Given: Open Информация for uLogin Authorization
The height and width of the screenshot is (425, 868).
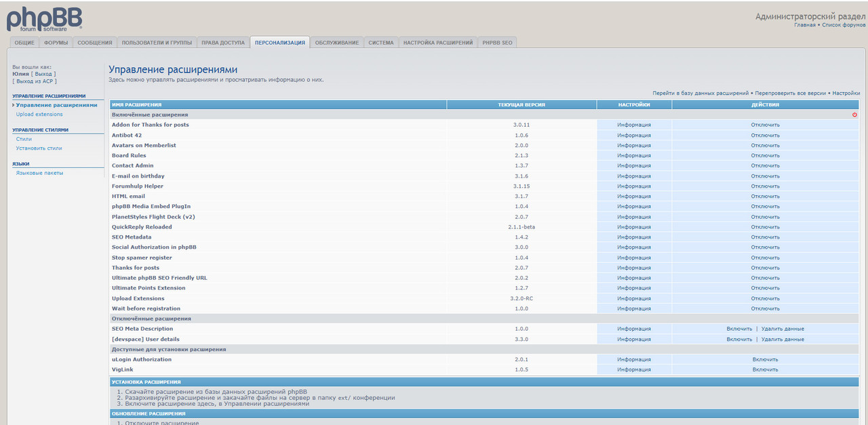Looking at the screenshot, I should 634,359.
